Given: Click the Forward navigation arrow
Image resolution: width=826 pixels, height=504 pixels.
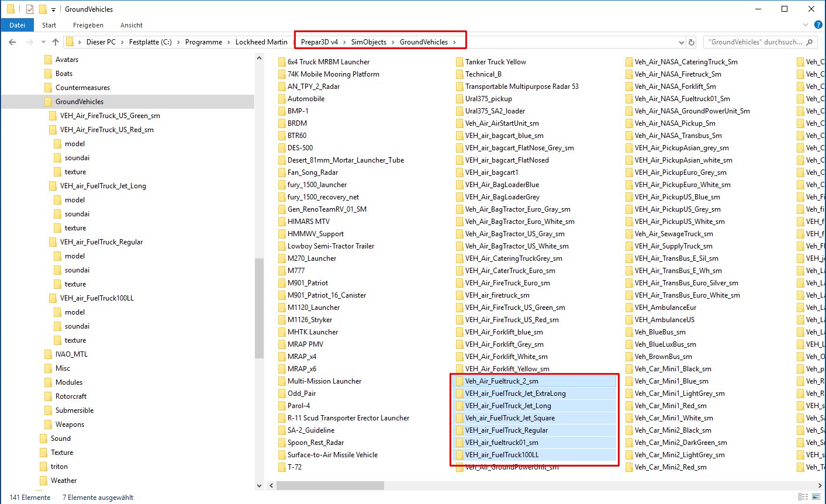Looking at the screenshot, I should pyautogui.click(x=29, y=42).
